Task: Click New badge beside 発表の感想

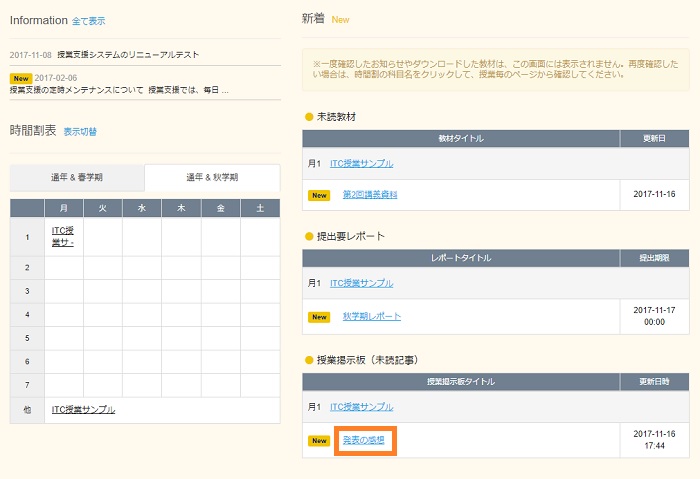Action: pyautogui.click(x=319, y=440)
